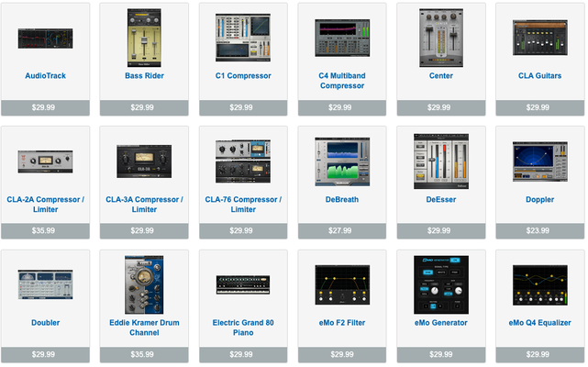Image resolution: width=588 pixels, height=367 pixels.
Task: Click the $29.99 price bar under DeEsser
Action: 441,231
